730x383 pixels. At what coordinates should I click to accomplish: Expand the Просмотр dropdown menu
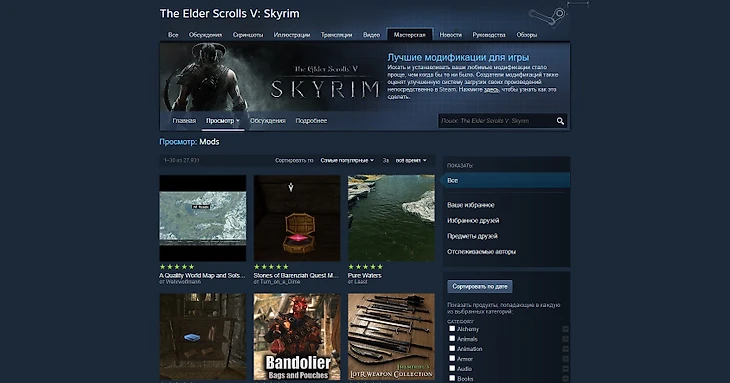tap(223, 121)
